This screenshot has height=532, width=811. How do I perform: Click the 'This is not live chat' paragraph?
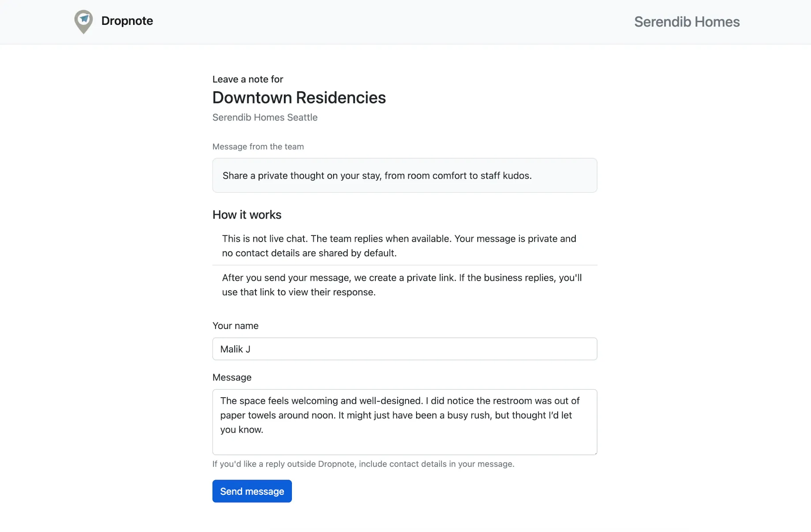pos(398,246)
